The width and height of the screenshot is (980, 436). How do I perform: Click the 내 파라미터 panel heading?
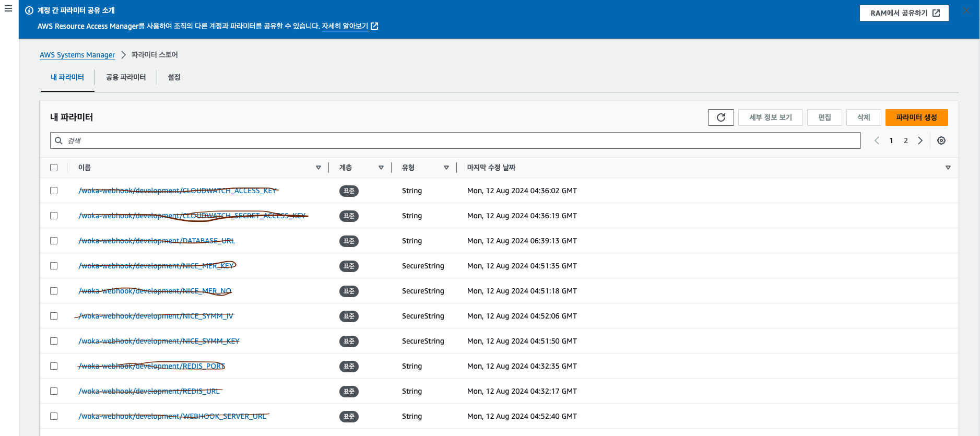pos(72,117)
